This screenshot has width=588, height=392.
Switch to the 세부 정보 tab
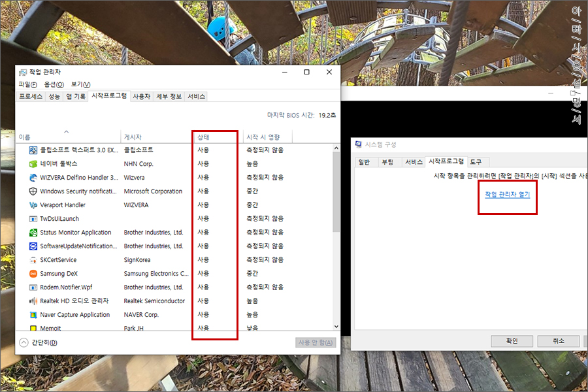pos(169,97)
